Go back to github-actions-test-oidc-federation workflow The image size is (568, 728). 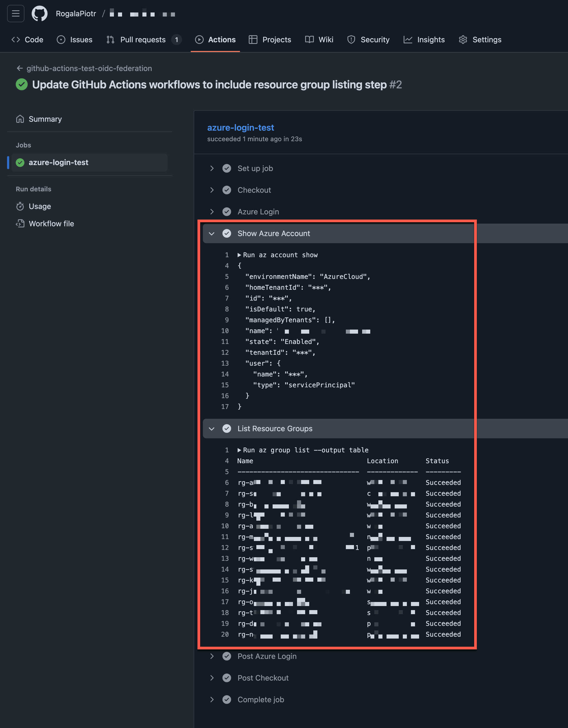point(89,68)
